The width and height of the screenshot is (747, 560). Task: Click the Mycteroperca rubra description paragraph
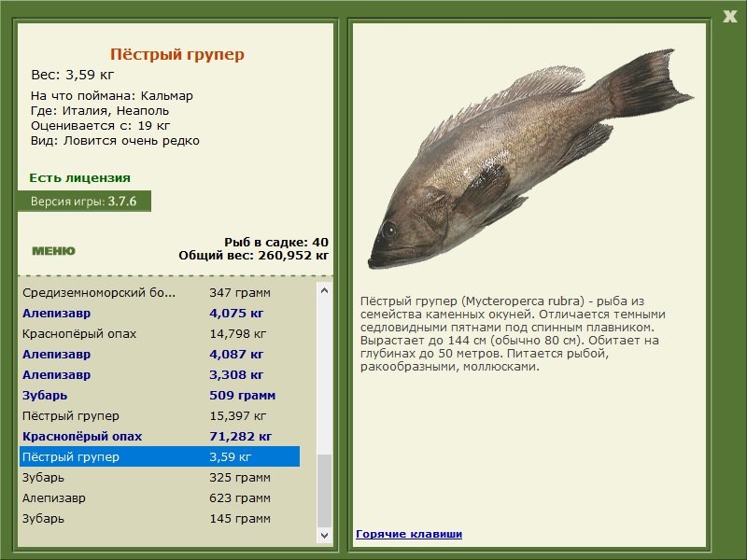(x=513, y=334)
